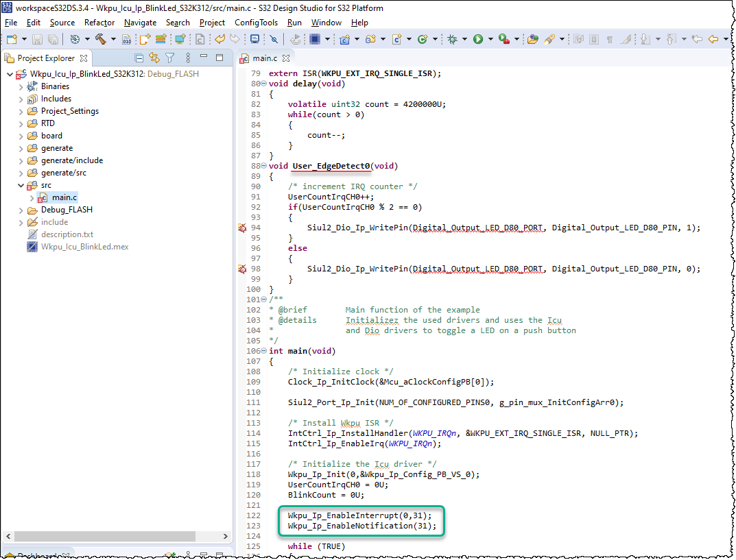This screenshot has height=560, width=736.
Task: Open the external tools launcher icon
Action: 504,39
